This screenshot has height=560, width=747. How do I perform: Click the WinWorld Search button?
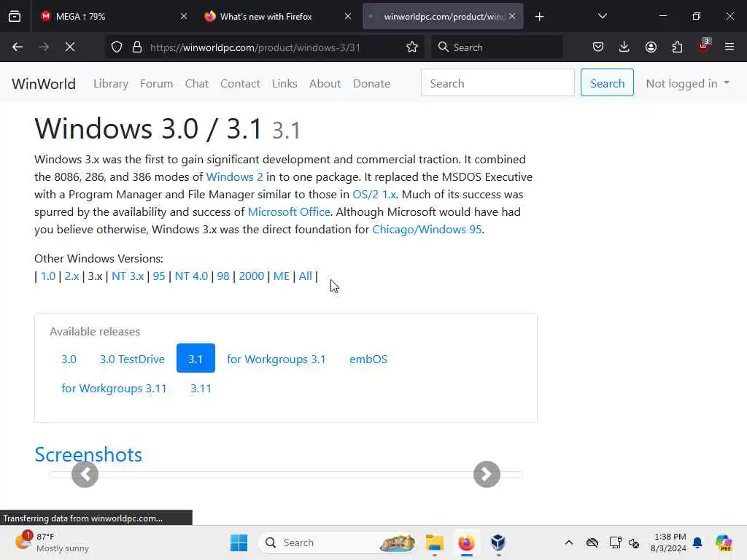607,83
